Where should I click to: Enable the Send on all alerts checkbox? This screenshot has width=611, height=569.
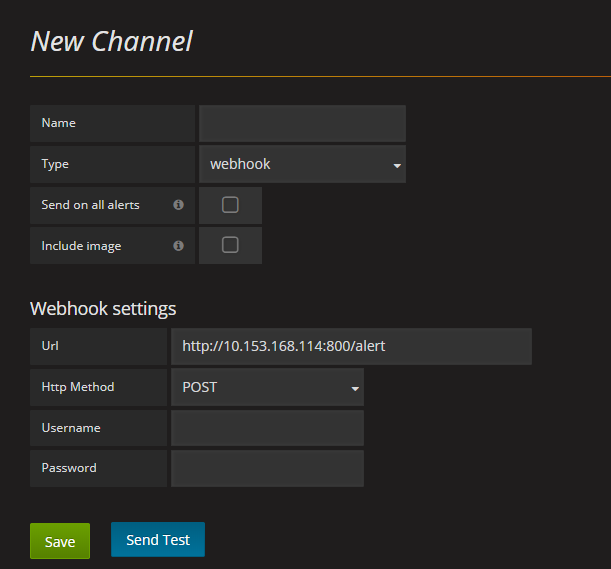pyautogui.click(x=230, y=205)
